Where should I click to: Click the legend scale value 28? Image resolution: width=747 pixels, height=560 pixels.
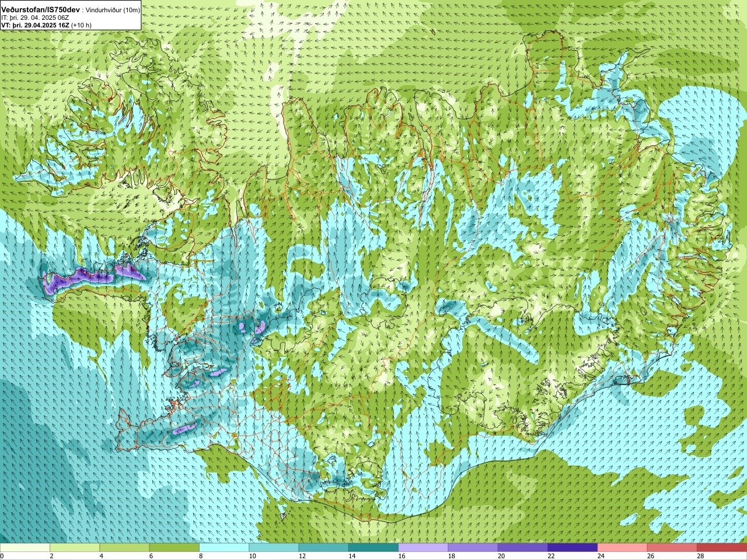coord(700,556)
